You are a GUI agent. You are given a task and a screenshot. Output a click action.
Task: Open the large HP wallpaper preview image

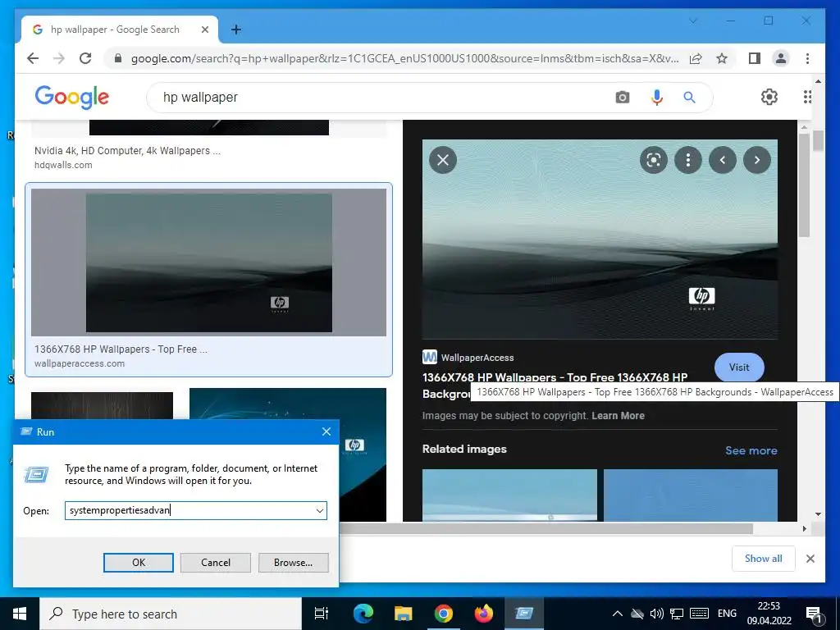pyautogui.click(x=600, y=239)
